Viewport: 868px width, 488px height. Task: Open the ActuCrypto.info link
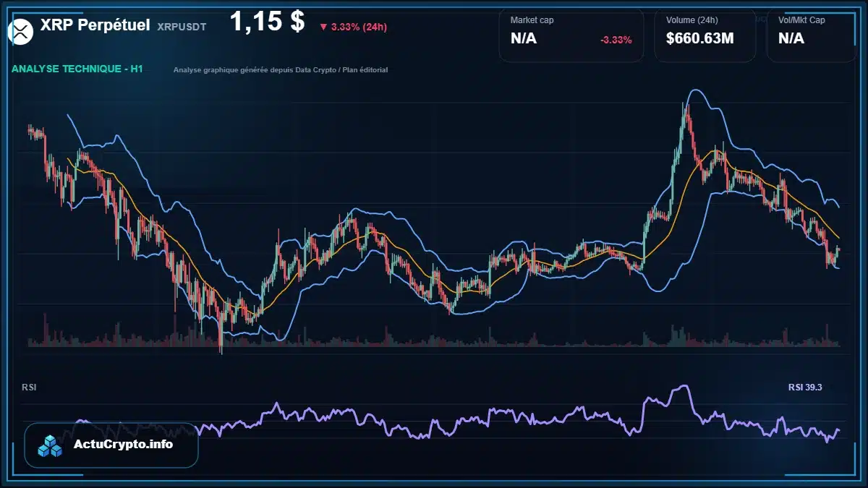click(x=123, y=445)
